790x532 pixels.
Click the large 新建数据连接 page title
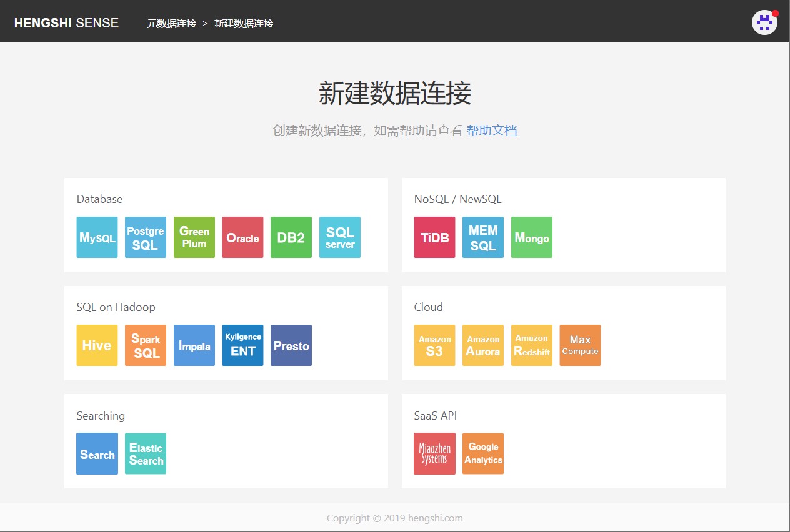pyautogui.click(x=395, y=94)
